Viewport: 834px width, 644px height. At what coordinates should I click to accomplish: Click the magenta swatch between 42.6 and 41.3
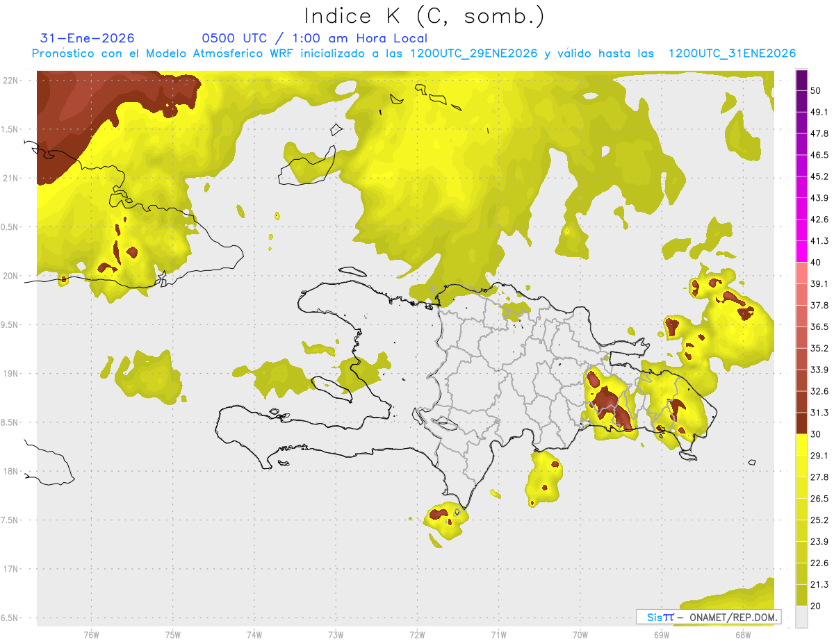pos(802,230)
